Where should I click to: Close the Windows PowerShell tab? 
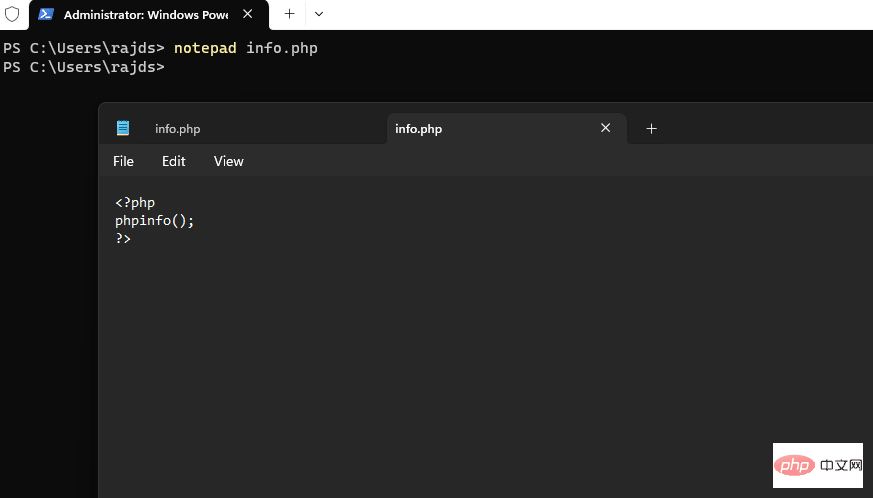(x=248, y=15)
